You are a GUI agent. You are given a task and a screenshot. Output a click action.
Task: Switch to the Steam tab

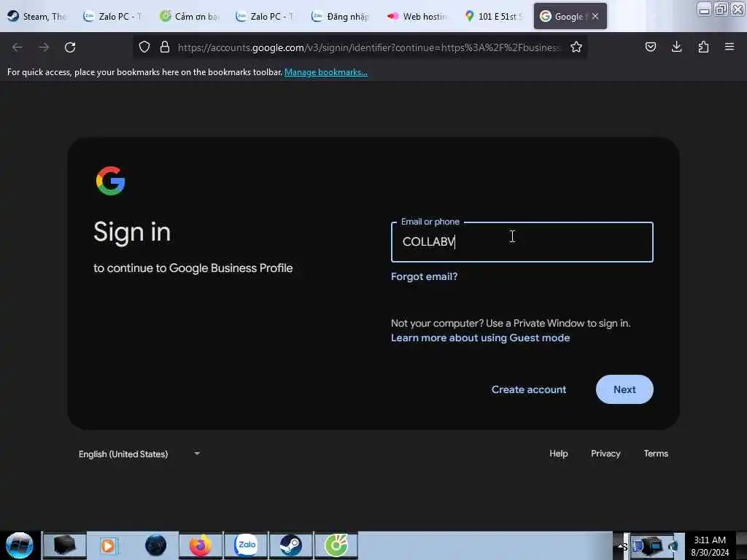[x=37, y=16]
